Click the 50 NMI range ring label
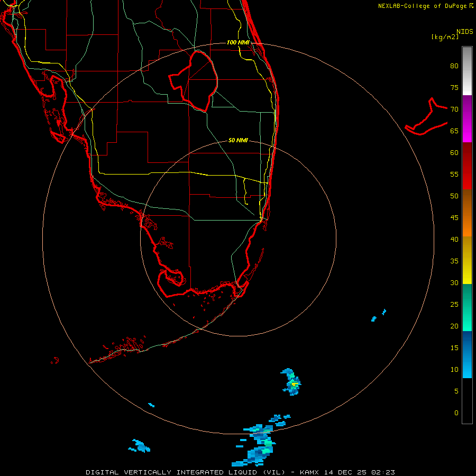The height and width of the screenshot is (476, 476). point(238,140)
